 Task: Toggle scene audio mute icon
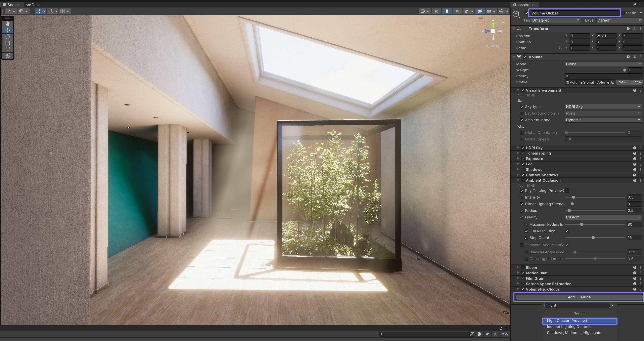[x=457, y=11]
